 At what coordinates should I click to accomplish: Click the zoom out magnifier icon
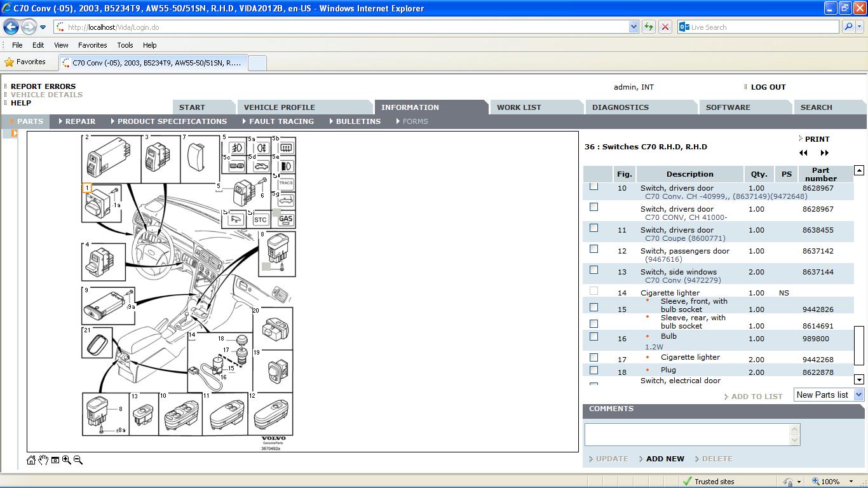(x=78, y=460)
